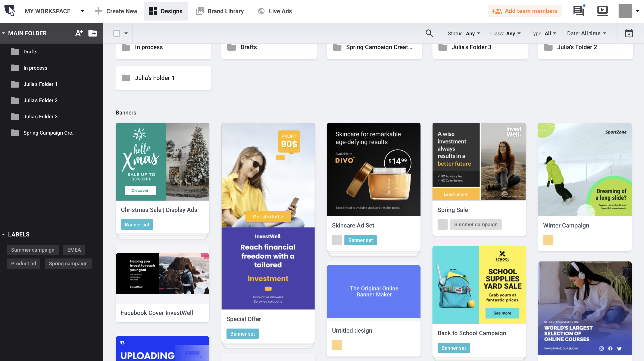Click the add label A+ icon
The width and height of the screenshot is (644, 361).
79,33
